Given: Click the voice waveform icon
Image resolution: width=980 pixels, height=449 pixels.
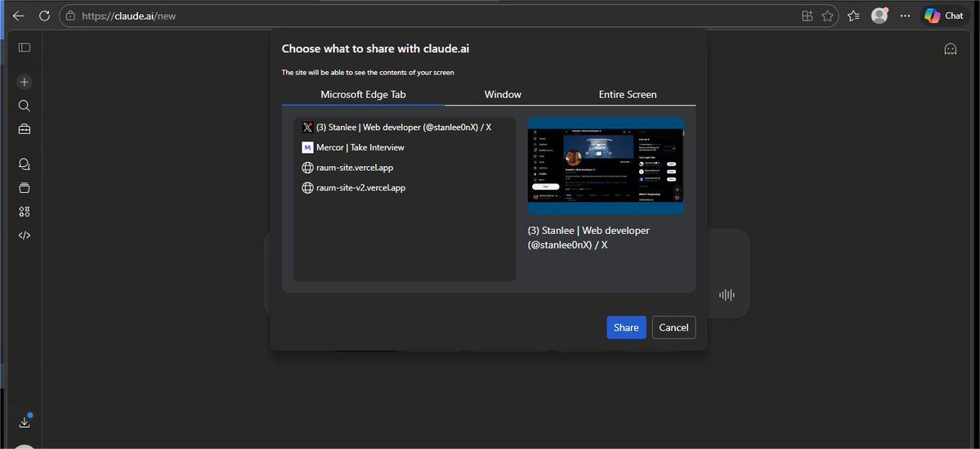Looking at the screenshot, I should pyautogui.click(x=727, y=295).
